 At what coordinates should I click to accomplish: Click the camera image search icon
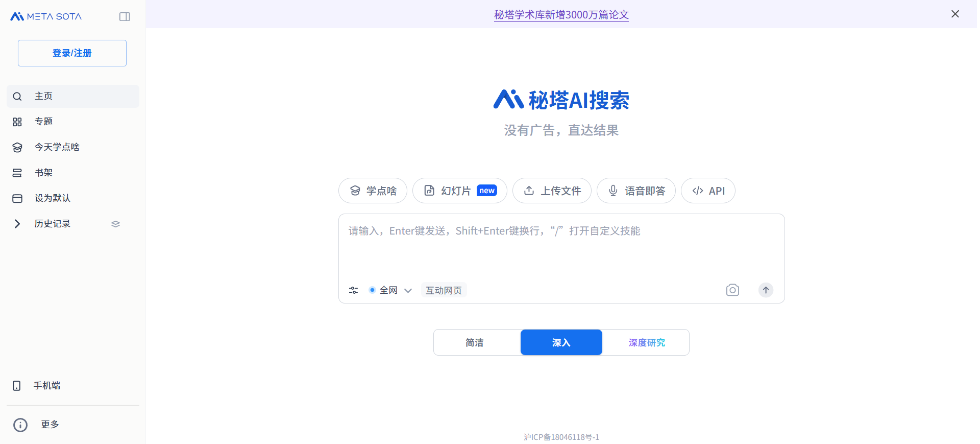point(732,290)
